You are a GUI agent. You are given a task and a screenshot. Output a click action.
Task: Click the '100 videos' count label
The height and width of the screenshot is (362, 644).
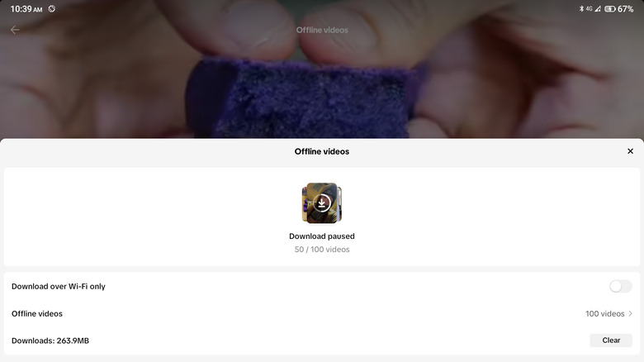pyautogui.click(x=605, y=313)
